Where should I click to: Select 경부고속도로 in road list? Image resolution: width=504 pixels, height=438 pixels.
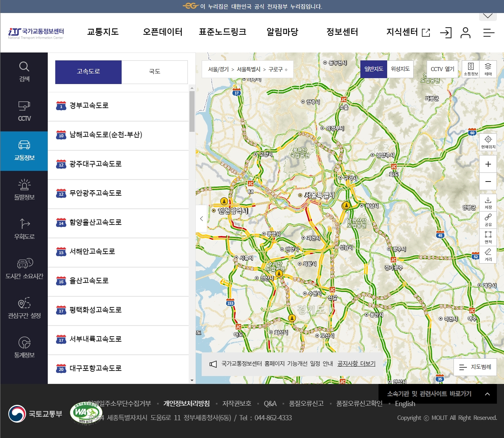click(118, 107)
